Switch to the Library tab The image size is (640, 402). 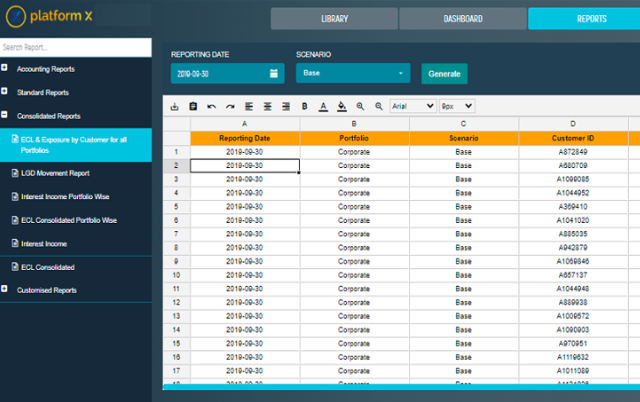(334, 19)
